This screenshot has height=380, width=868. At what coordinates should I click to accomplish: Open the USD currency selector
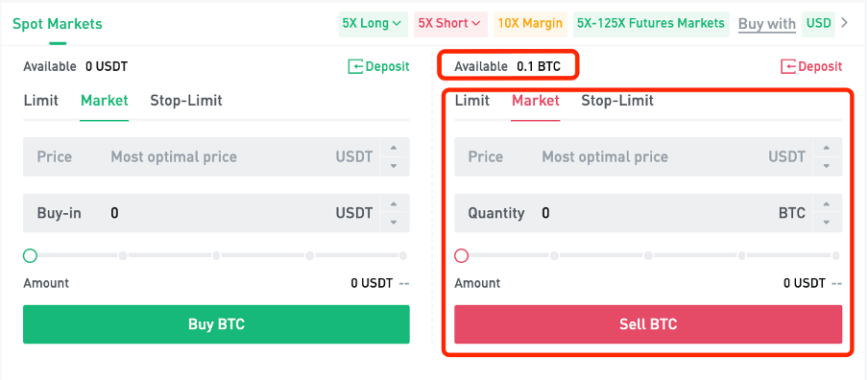(x=818, y=24)
